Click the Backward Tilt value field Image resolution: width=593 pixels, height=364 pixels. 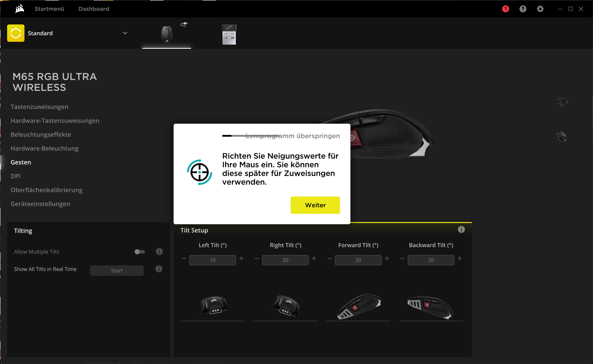[x=431, y=260]
